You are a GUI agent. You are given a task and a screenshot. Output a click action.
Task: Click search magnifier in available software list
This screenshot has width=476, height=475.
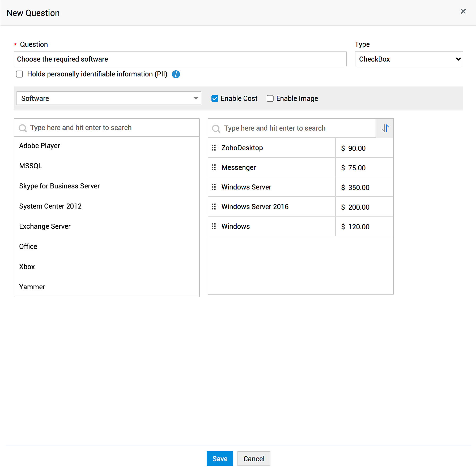(23, 128)
